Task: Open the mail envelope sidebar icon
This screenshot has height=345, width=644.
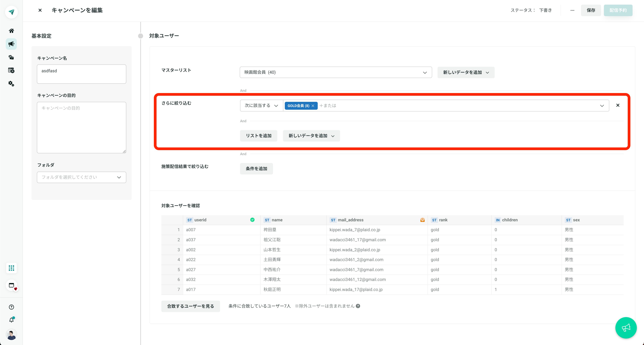Action: 11,57
